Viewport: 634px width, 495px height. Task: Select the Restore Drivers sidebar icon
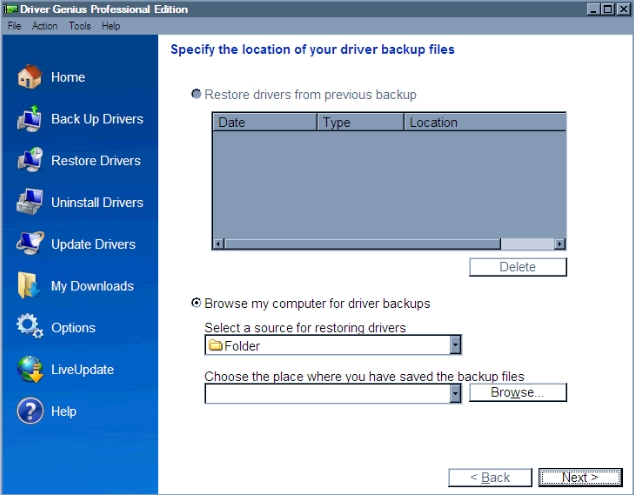30,161
